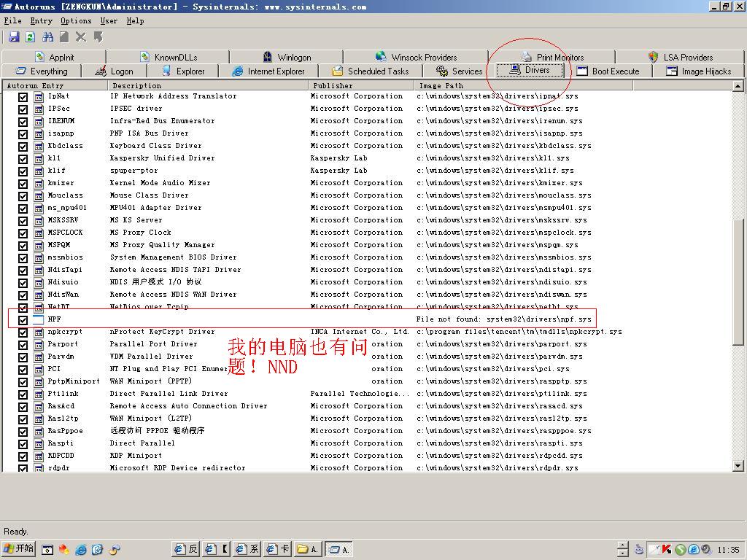747x560 pixels.
Task: Toggle the Parport entry checkbox
Action: pos(23,344)
